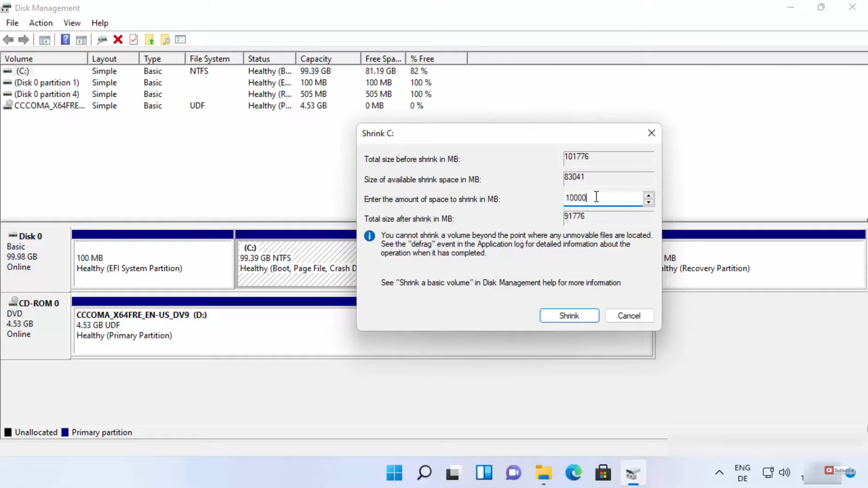
Task: Click the Cancel button in the dialog
Action: [629, 315]
